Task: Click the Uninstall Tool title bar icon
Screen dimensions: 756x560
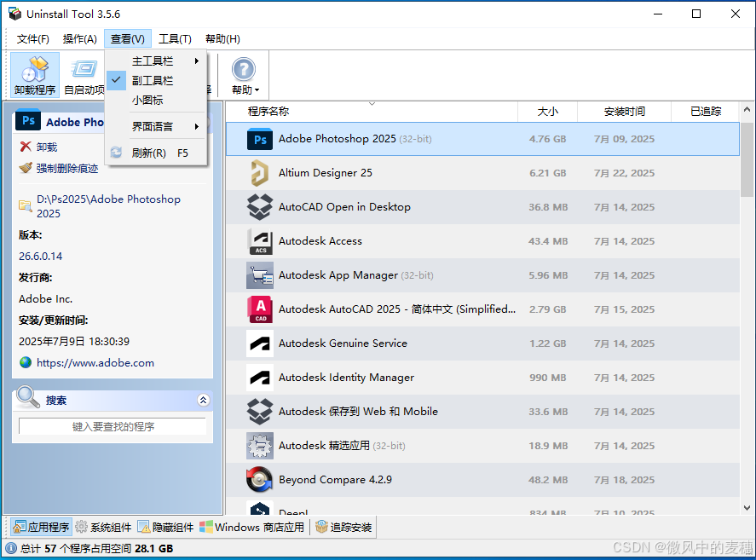Action: pyautogui.click(x=14, y=14)
